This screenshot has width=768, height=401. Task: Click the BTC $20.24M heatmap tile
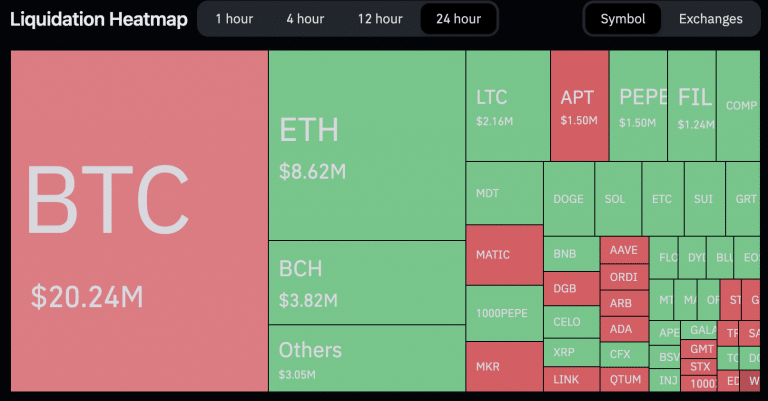click(139, 221)
